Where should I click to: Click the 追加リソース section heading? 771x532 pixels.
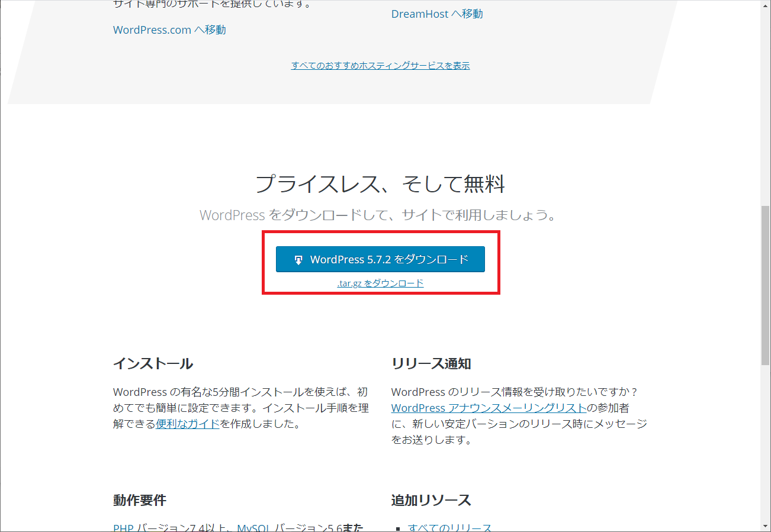pyautogui.click(x=431, y=500)
